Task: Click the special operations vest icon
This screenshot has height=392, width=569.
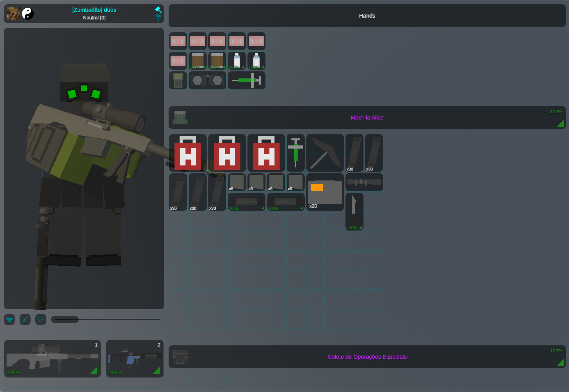Action: (x=180, y=357)
